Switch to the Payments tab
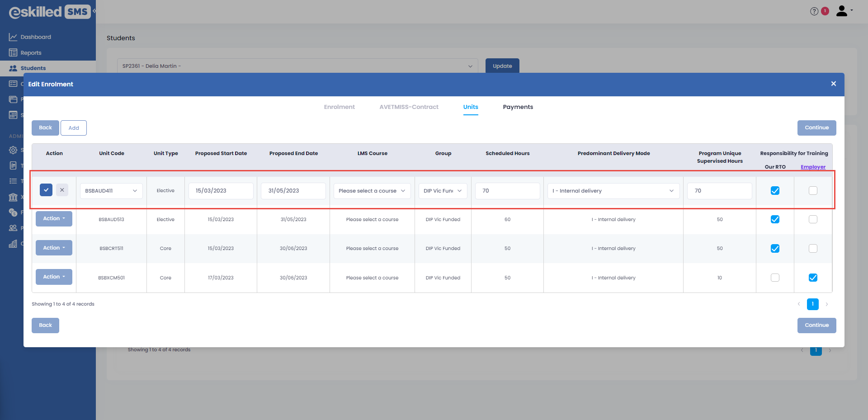The height and width of the screenshot is (420, 868). point(518,107)
